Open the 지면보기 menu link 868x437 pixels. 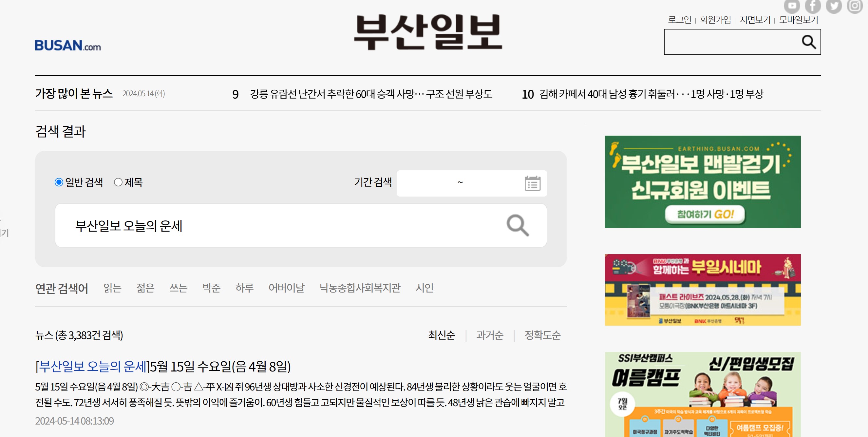[755, 20]
